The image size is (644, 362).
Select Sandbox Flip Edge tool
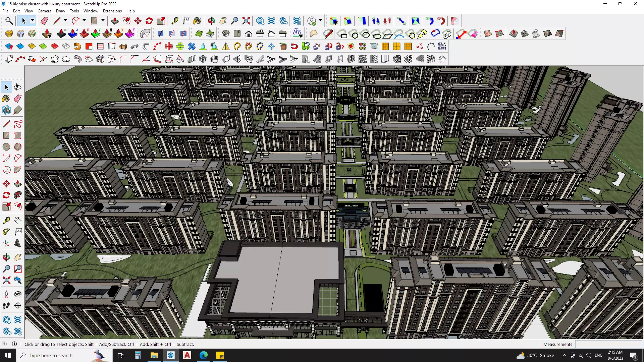pos(559,34)
